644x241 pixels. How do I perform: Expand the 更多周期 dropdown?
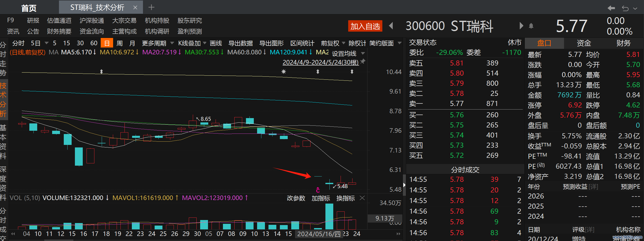pos(158,43)
